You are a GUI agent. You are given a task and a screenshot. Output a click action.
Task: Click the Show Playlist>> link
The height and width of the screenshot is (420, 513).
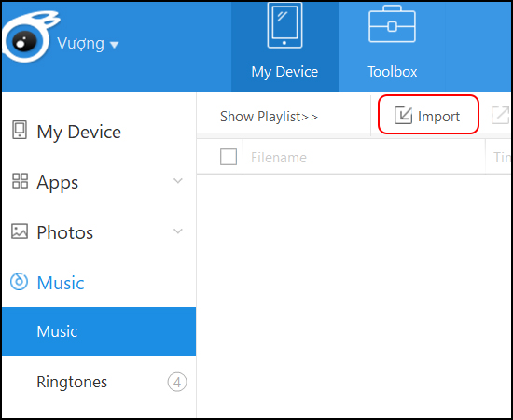pyautogui.click(x=269, y=117)
